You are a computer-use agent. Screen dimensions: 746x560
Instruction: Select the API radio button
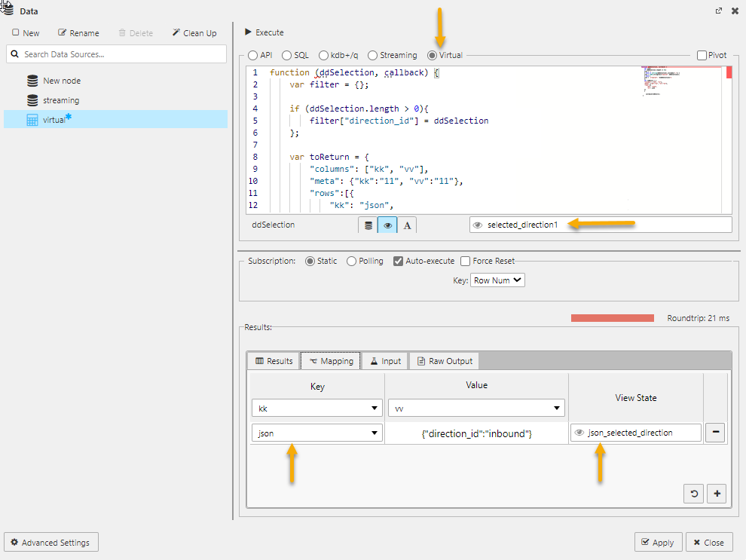(x=252, y=55)
